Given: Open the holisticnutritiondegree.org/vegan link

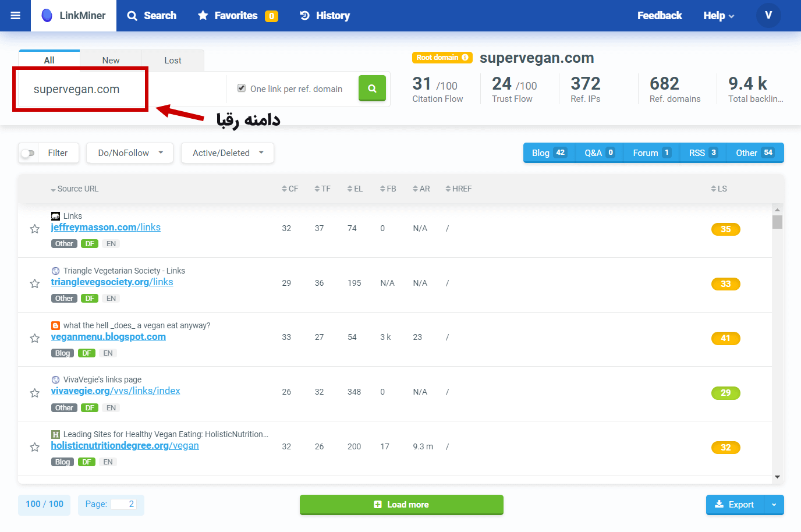Looking at the screenshot, I should click(x=125, y=445).
